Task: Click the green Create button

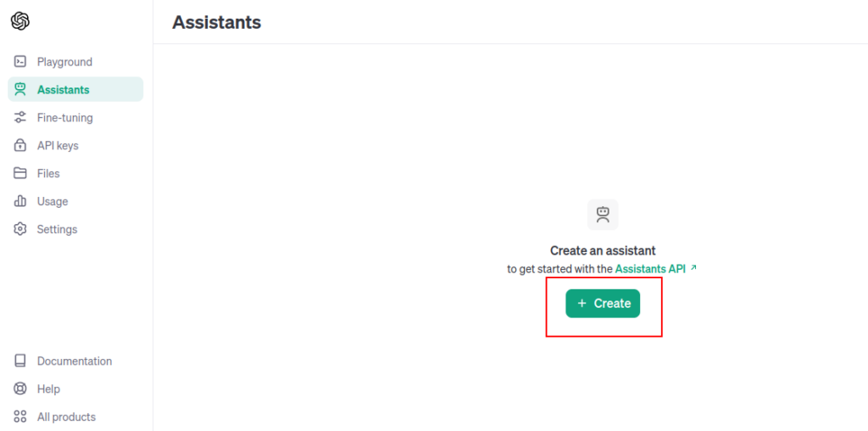Action: click(603, 304)
